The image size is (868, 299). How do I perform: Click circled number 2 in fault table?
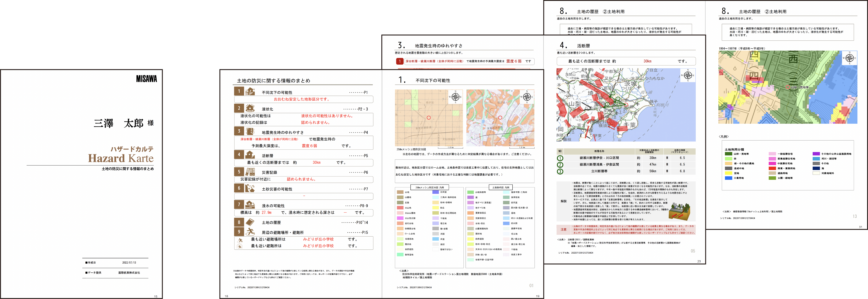tap(560, 165)
